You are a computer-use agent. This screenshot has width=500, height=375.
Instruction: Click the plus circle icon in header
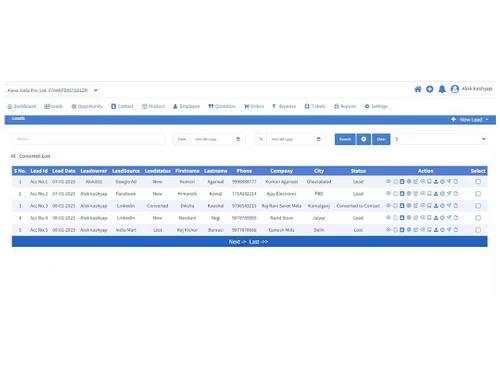tap(430, 89)
